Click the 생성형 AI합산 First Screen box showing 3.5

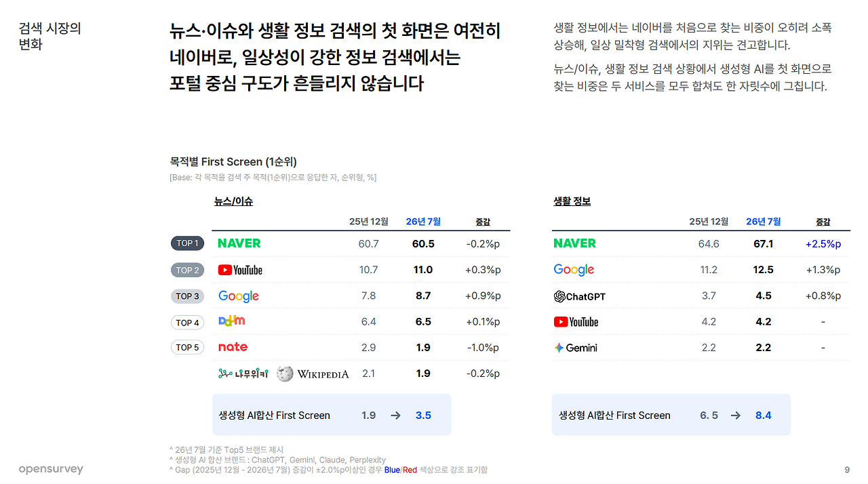pos(332,415)
